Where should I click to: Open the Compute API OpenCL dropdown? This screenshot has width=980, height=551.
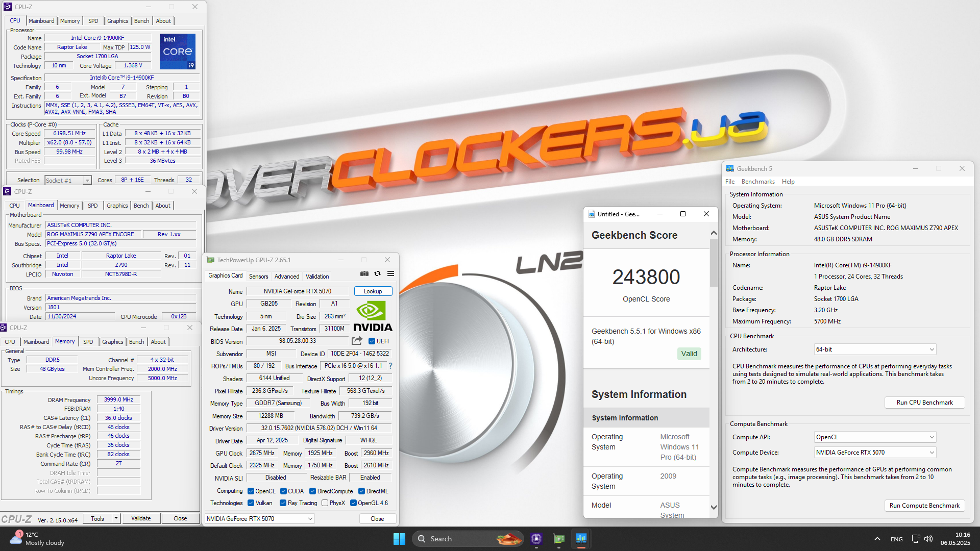coord(875,437)
